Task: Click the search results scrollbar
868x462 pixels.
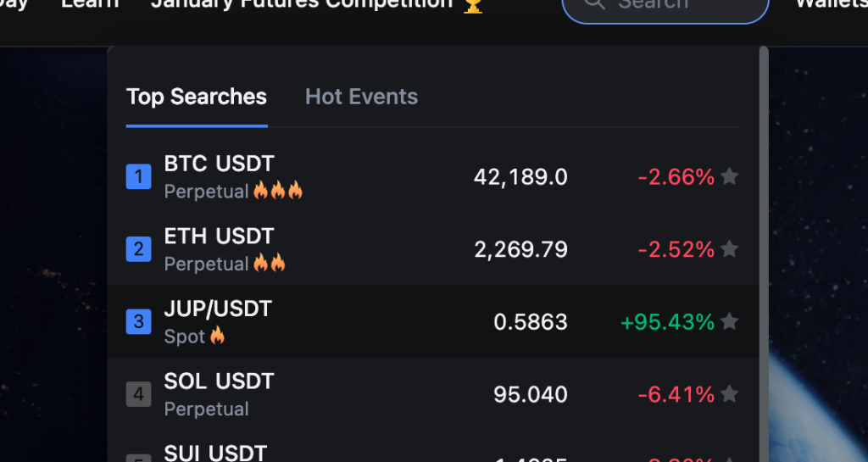Action: point(764,254)
